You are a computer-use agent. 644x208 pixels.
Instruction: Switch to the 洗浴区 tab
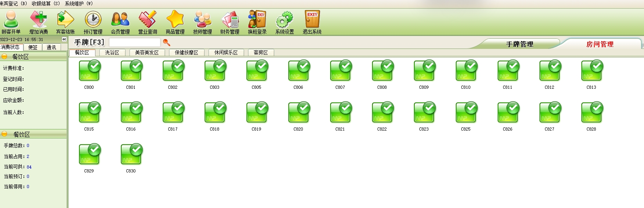pos(112,52)
